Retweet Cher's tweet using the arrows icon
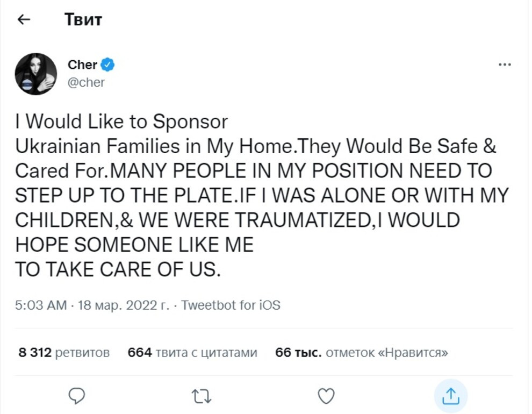Viewport: 532px width, 414px height. pos(202,396)
